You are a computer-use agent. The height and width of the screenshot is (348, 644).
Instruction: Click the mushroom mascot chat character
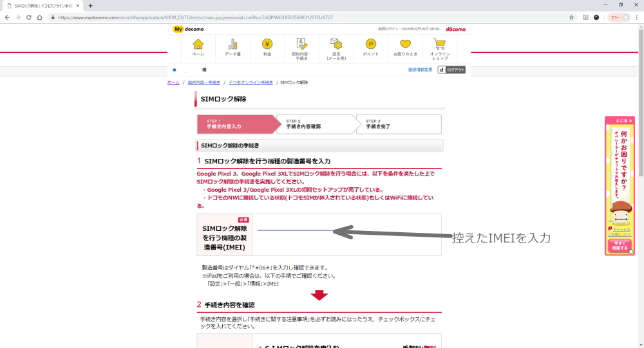pyautogui.click(x=621, y=212)
